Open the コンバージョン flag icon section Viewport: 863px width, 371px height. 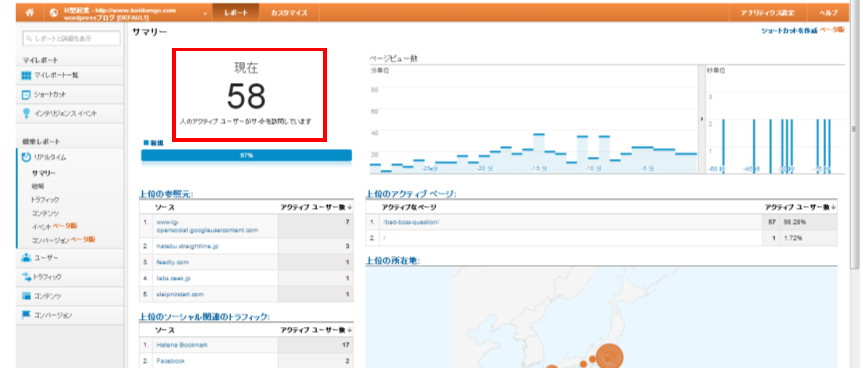(26, 315)
